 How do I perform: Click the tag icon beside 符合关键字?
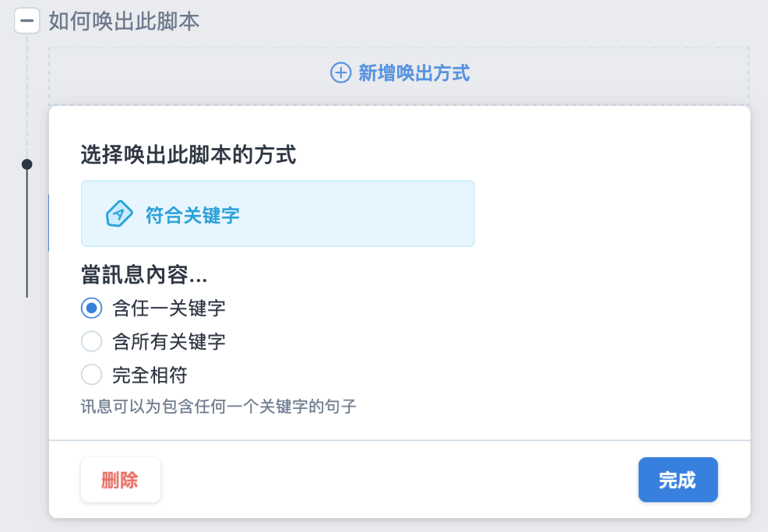pos(119,214)
